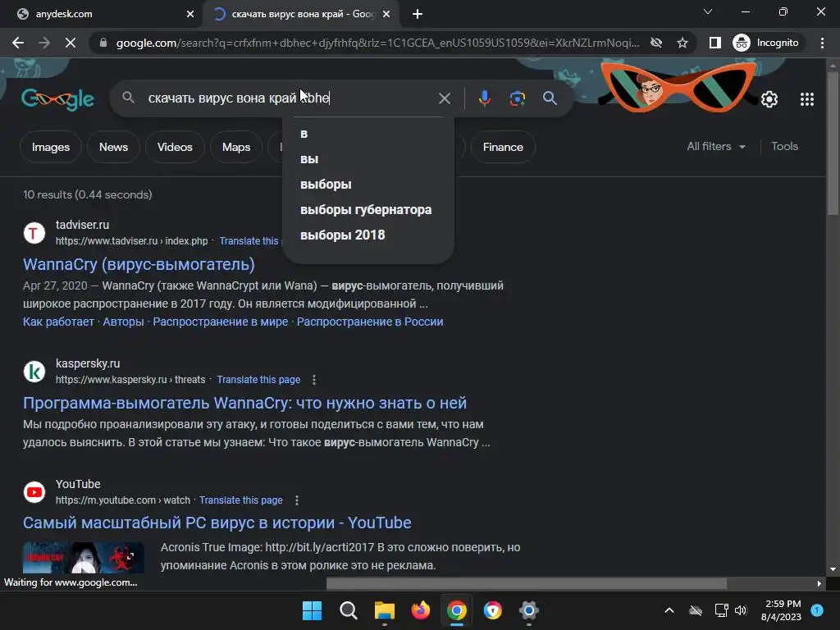Filter results by News
The image size is (840, 630).
[x=113, y=147]
